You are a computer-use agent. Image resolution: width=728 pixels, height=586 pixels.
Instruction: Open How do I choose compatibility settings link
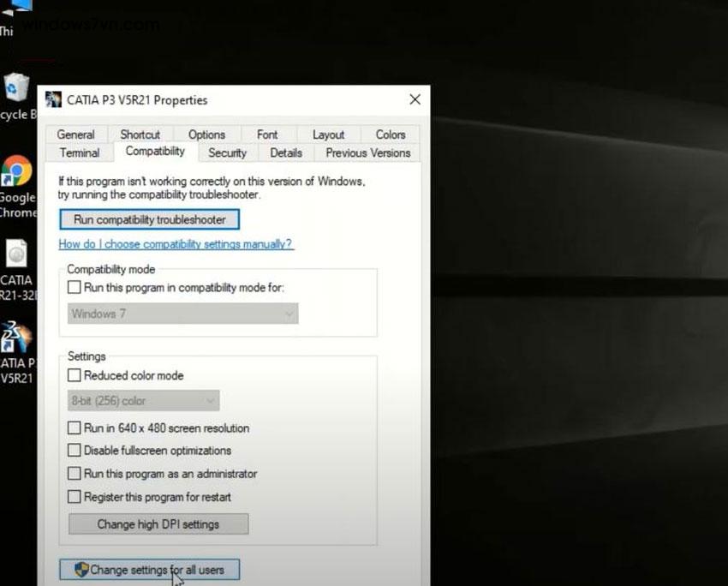176,244
